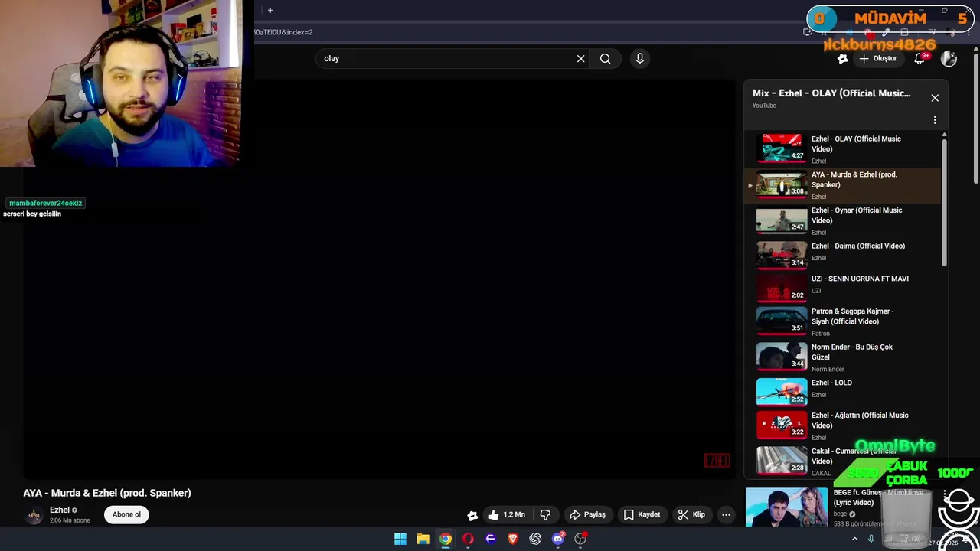Open the Mix playlist three-dot options

(x=935, y=120)
